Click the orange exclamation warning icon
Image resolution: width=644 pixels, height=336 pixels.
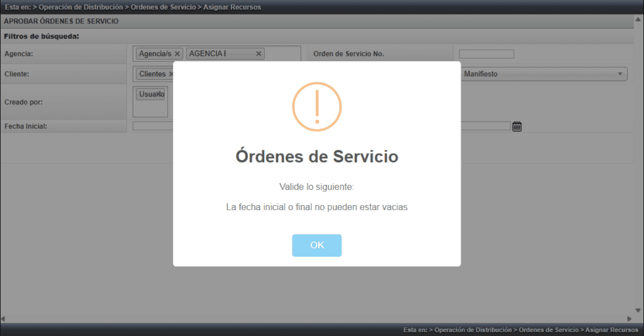click(317, 106)
